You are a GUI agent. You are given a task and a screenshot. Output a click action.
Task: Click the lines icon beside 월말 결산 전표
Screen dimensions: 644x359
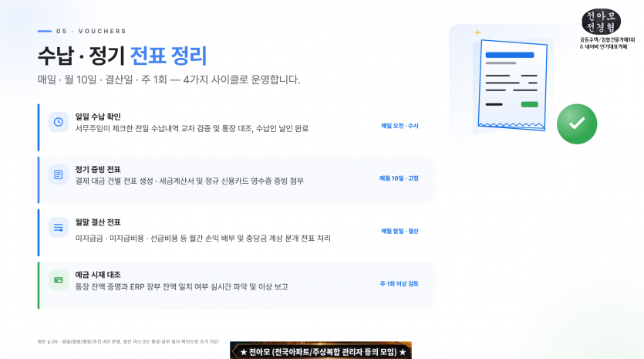[x=59, y=228]
